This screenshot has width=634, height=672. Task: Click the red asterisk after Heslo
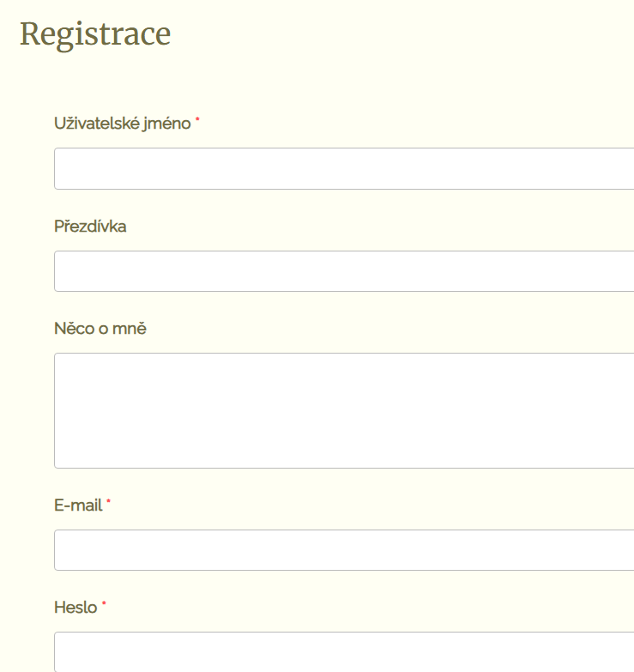tap(104, 604)
